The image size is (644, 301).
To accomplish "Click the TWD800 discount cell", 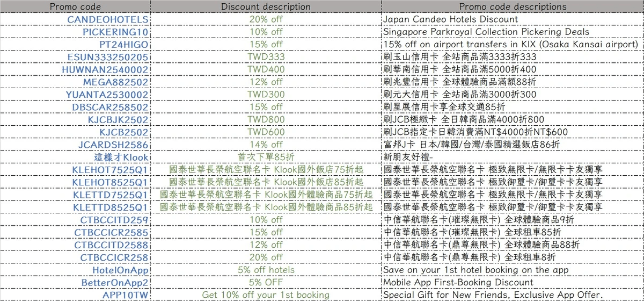I will [266, 119].
